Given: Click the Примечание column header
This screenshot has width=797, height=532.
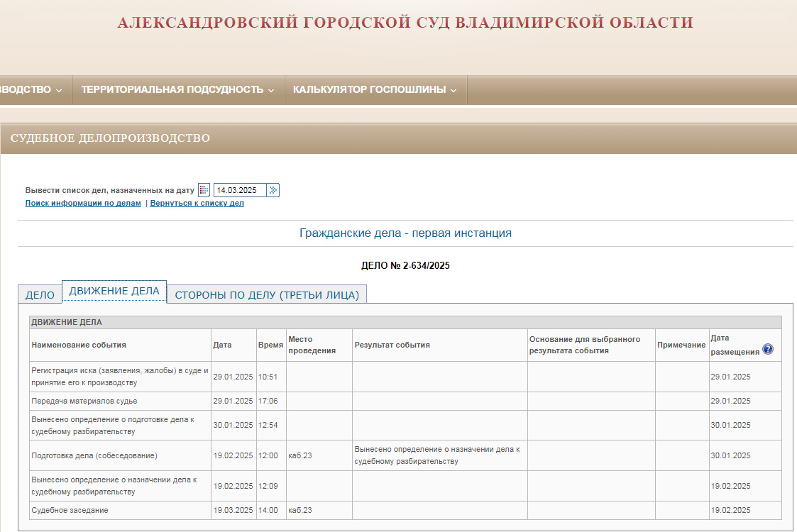Looking at the screenshot, I should pos(681,345).
